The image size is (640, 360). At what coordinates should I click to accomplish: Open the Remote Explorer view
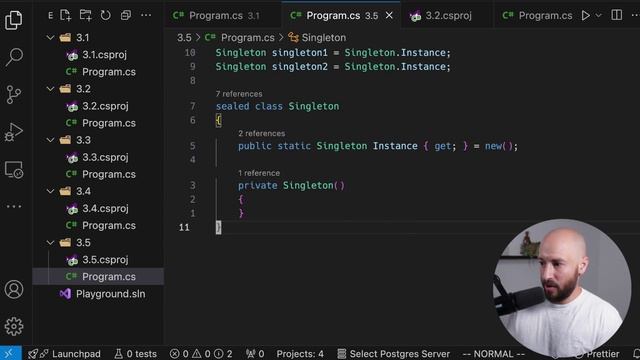tap(13, 169)
